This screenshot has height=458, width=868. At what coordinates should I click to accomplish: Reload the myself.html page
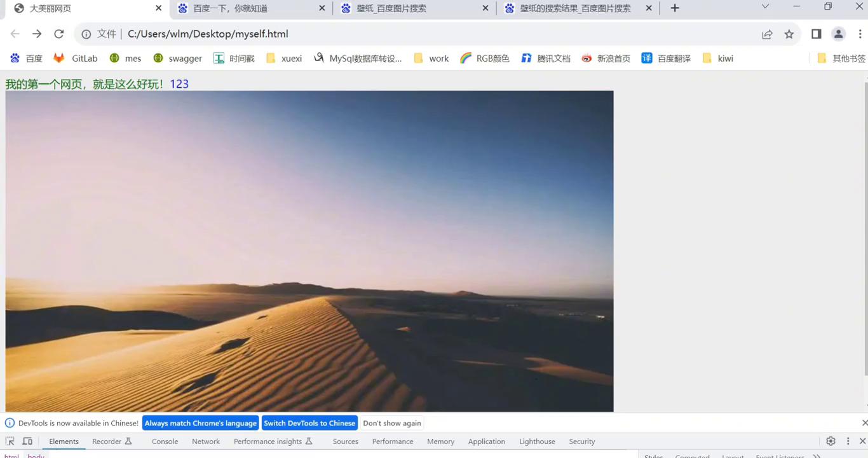click(x=58, y=34)
